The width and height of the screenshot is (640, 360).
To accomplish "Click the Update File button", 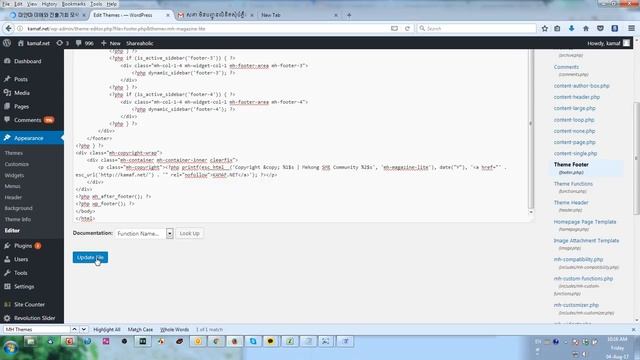I will click(90, 257).
